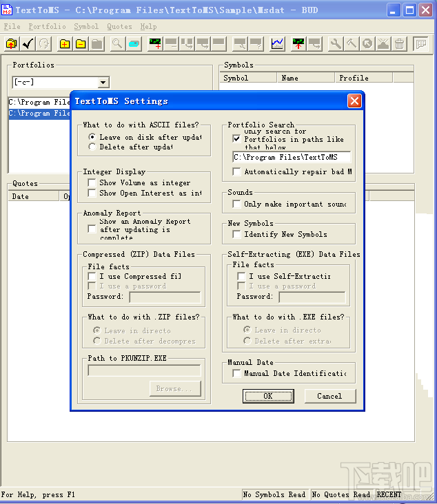Click the quotes icon with red up arrow
Viewport: 437px width, 504px height.
pyautogui.click(x=298, y=43)
